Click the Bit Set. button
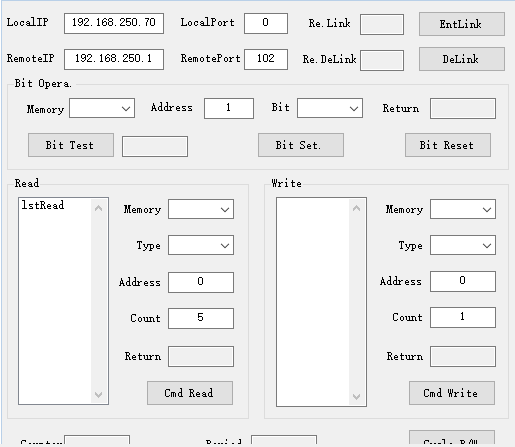 [301, 145]
